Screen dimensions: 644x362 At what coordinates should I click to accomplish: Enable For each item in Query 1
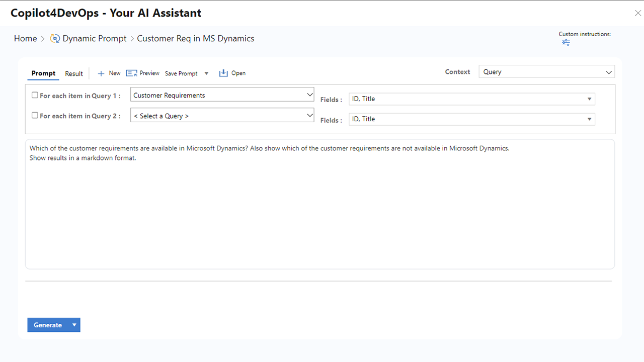coord(35,95)
